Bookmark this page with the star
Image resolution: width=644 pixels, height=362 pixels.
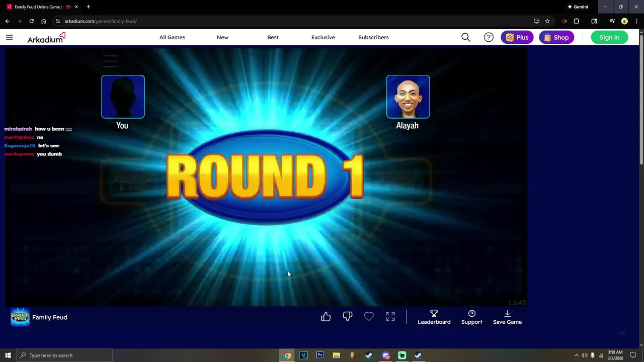547,21
